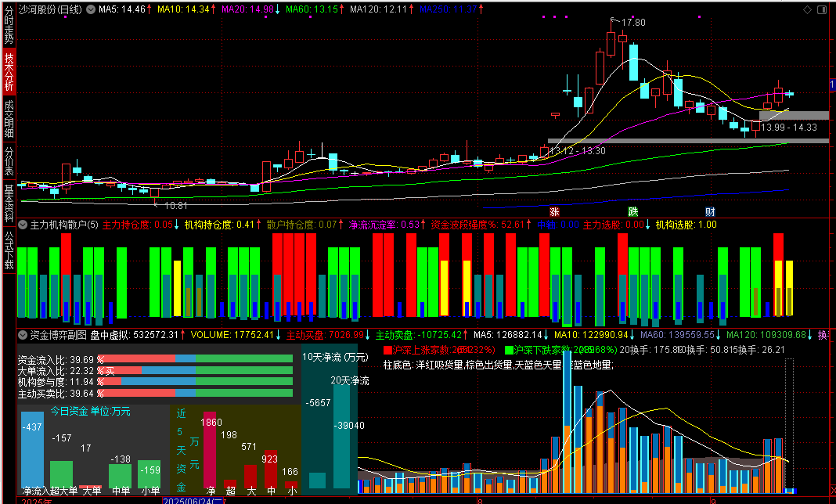Click the 今日资金 单位:万元 heading

coord(91,411)
